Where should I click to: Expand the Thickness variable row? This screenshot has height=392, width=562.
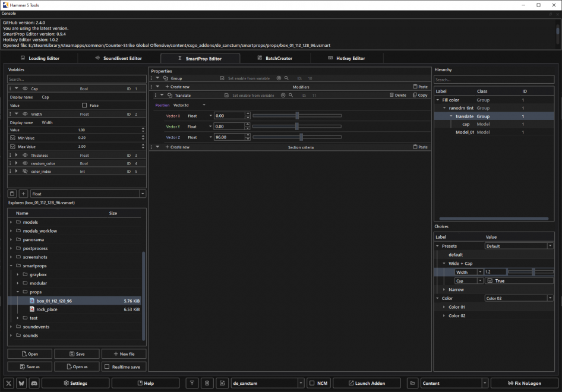(17, 155)
